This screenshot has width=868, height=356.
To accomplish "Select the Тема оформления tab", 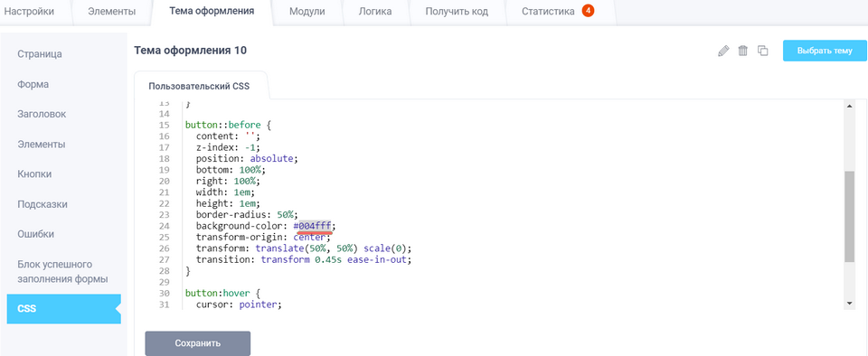I will tap(212, 11).
